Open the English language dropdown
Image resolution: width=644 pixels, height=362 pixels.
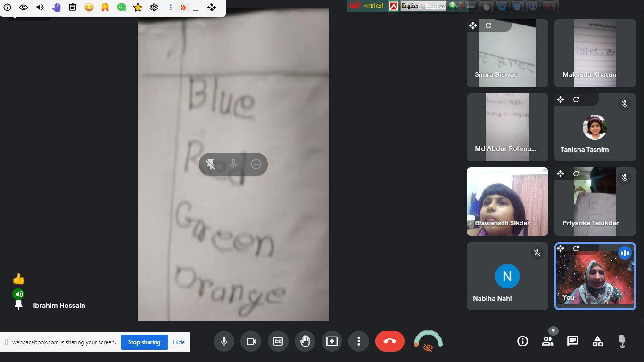423,6
